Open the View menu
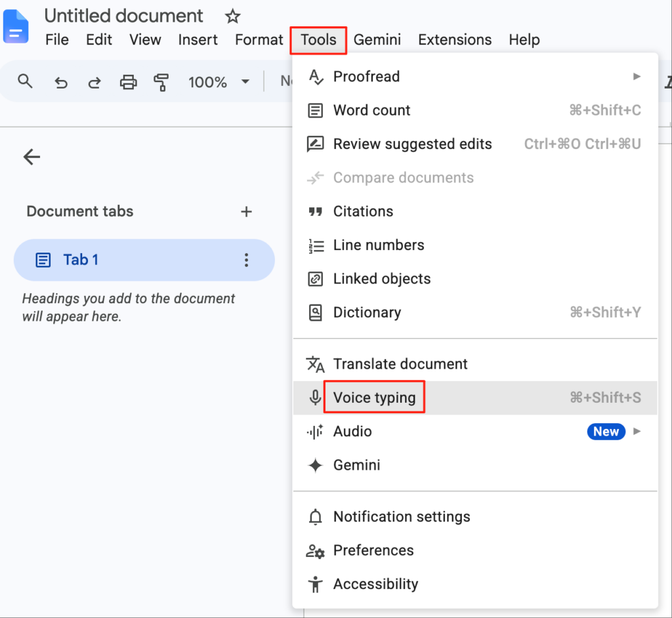 [145, 40]
